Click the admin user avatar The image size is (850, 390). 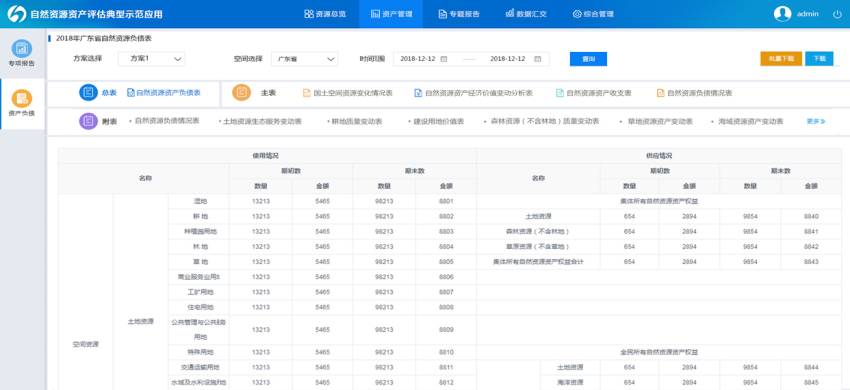tap(782, 14)
